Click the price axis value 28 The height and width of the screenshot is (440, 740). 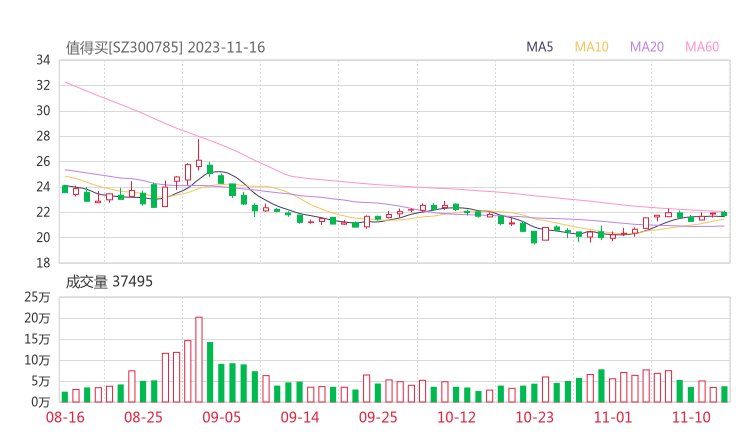click(x=43, y=136)
